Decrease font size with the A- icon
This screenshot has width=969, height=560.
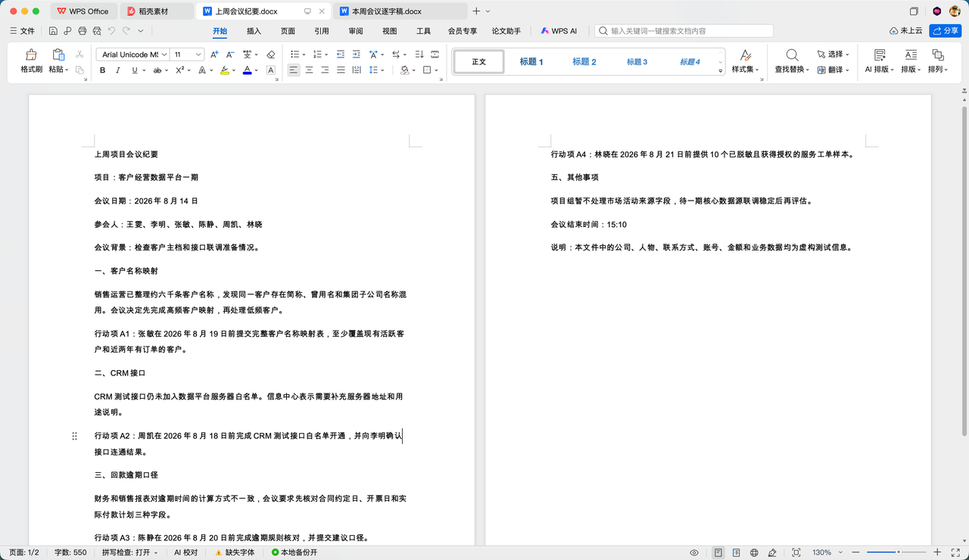point(231,54)
